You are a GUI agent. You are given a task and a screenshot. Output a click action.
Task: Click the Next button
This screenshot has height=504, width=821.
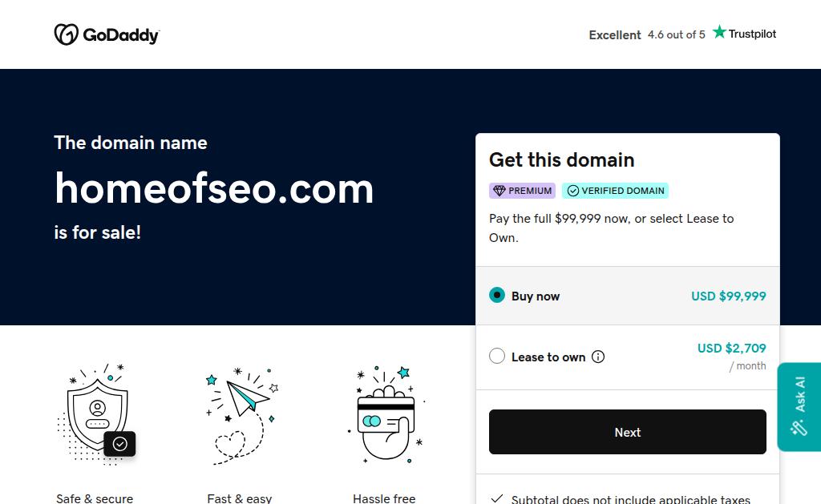point(627,432)
